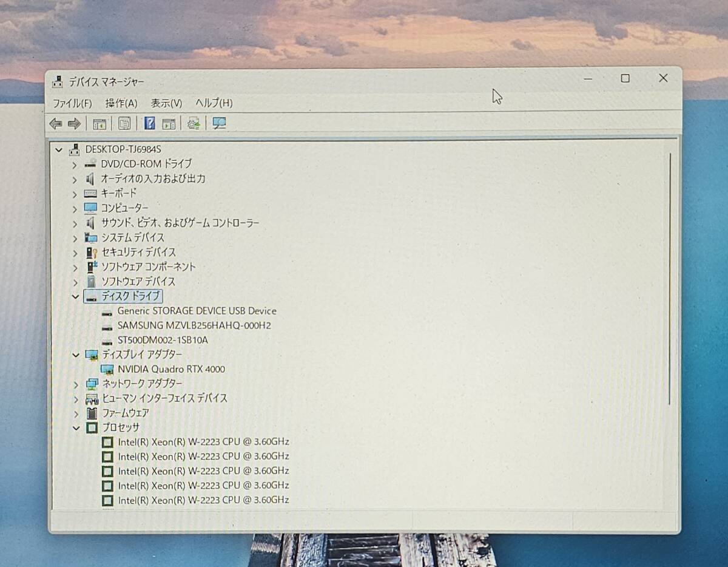
Task: Expand the DVD/CD-ROM ドライブ node
Action: 75,164
